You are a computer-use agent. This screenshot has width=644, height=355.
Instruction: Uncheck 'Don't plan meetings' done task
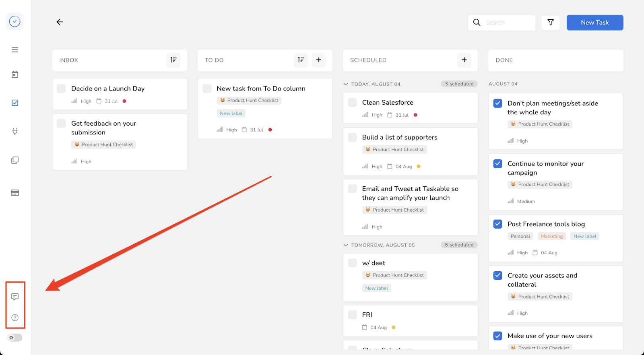[x=498, y=103]
